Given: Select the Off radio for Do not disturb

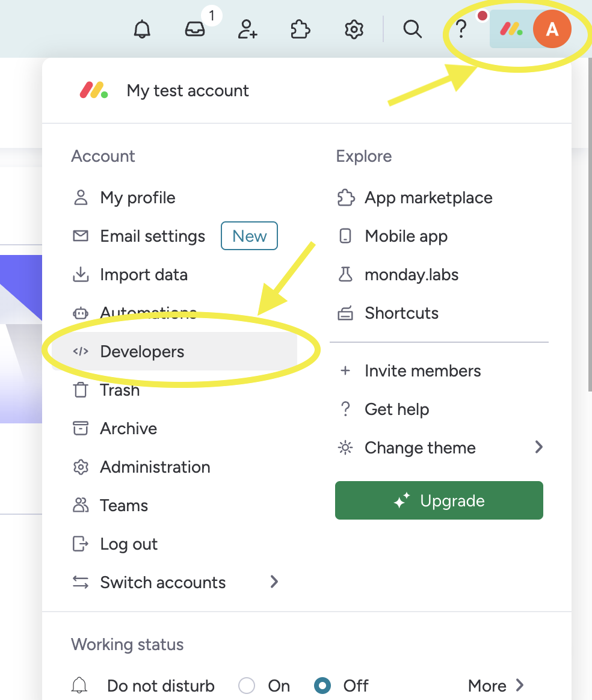Looking at the screenshot, I should click(322, 686).
